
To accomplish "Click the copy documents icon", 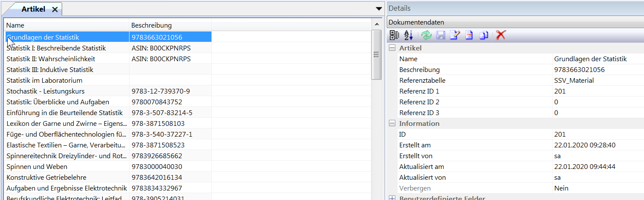I will click(483, 35).
